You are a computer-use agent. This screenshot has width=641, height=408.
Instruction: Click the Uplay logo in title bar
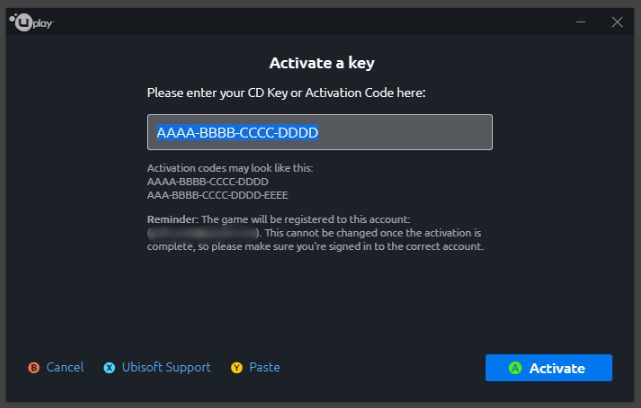31,22
